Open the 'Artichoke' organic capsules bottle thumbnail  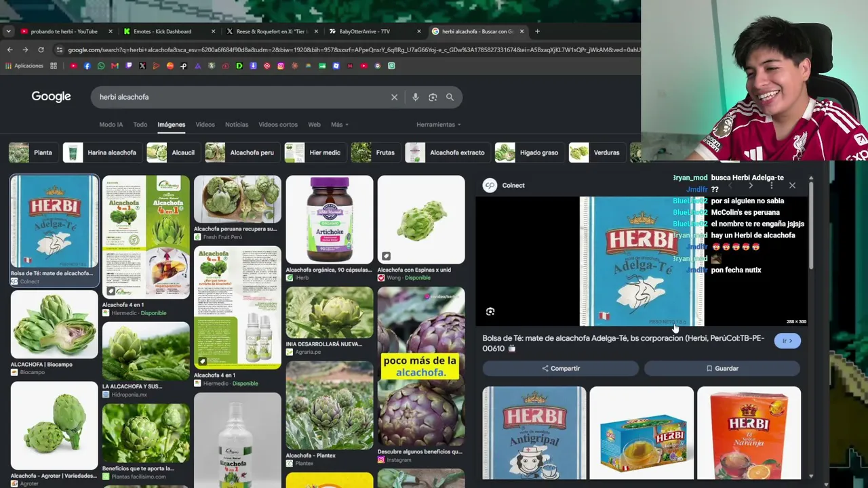tap(330, 220)
